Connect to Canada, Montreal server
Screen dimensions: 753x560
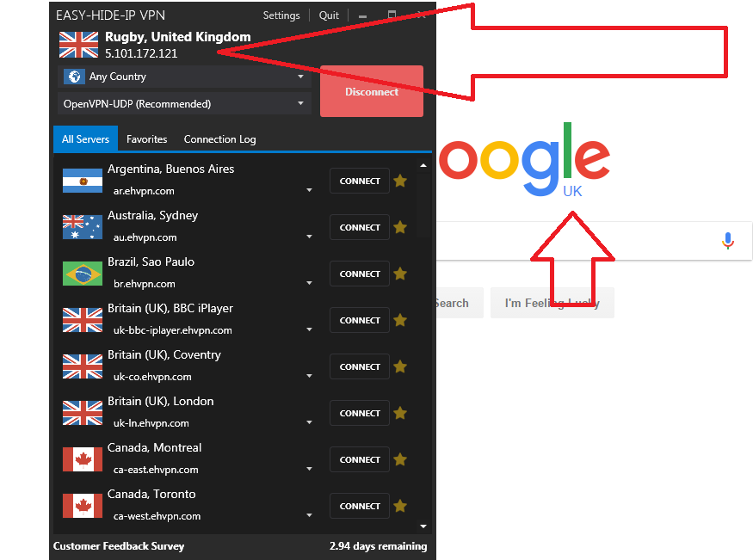click(x=360, y=459)
